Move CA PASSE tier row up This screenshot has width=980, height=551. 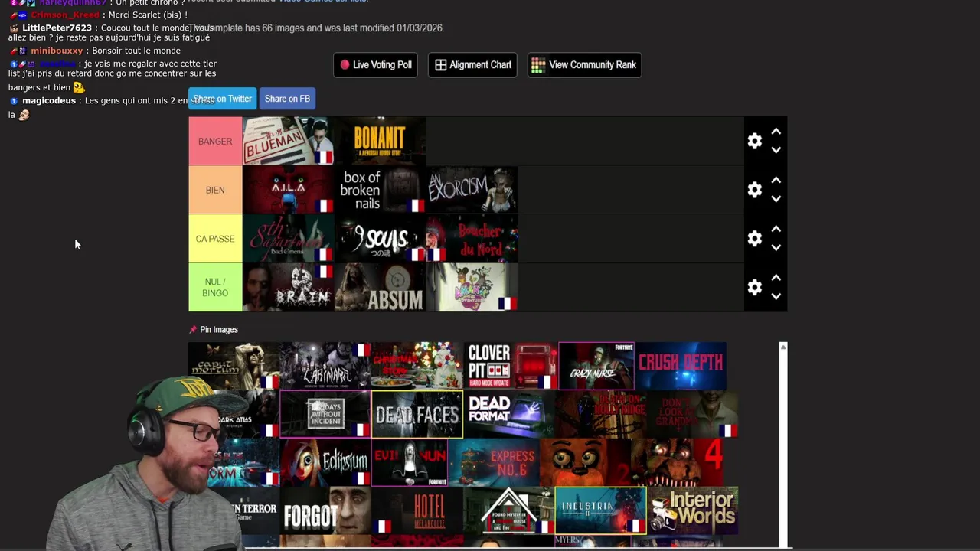(x=776, y=230)
